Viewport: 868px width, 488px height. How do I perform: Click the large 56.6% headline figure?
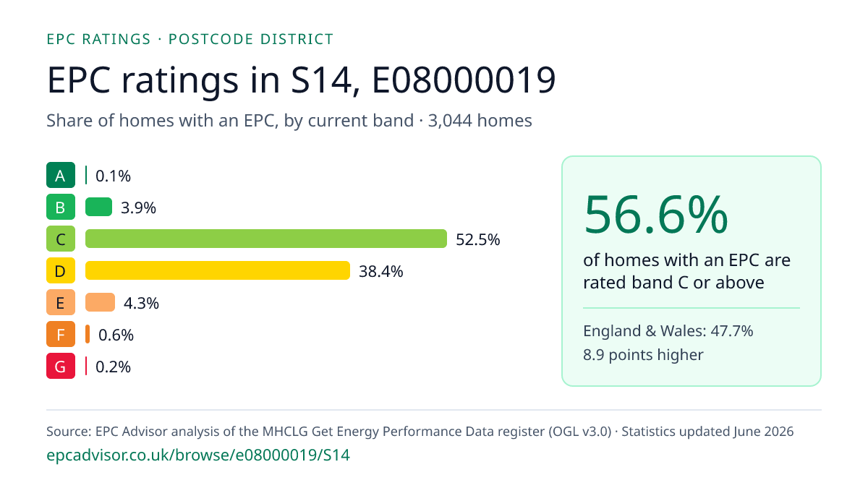[x=656, y=215]
